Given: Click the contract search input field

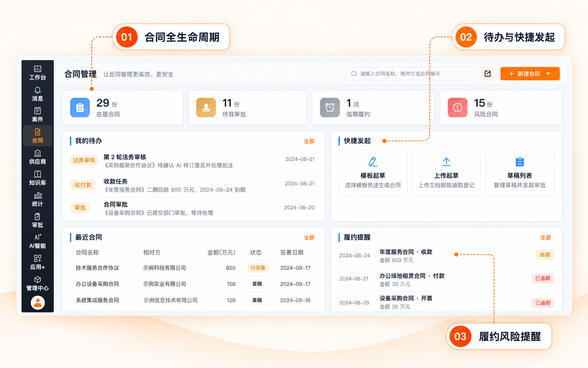Looking at the screenshot, I should click(410, 73).
